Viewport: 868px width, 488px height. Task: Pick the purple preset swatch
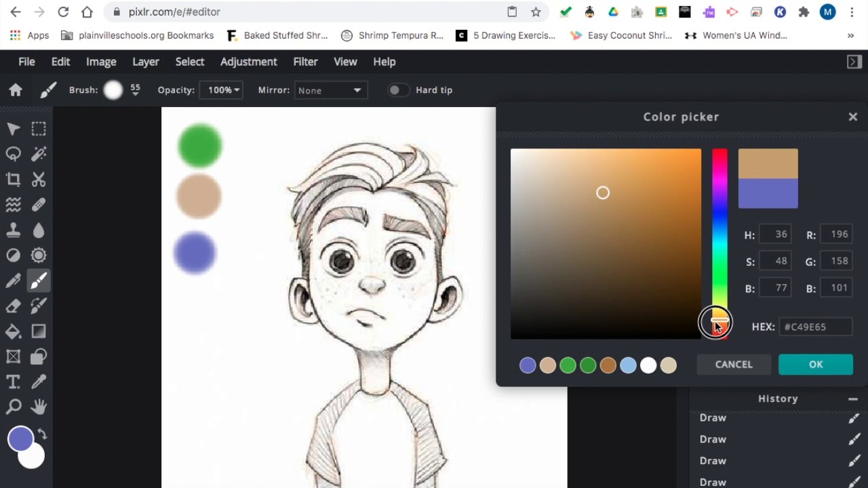(x=528, y=365)
